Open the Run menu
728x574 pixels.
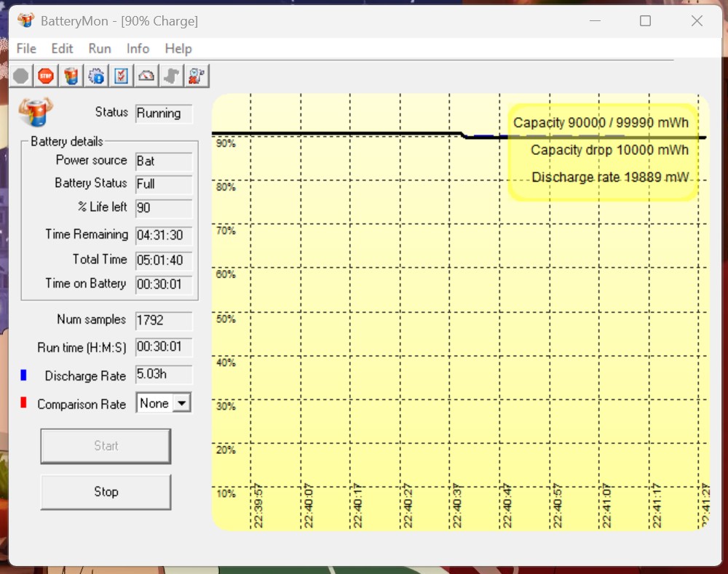point(100,48)
